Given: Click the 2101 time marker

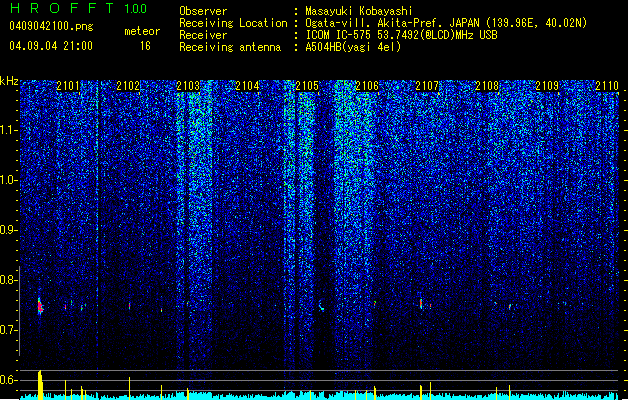Looking at the screenshot, I should pyautogui.click(x=68, y=86).
